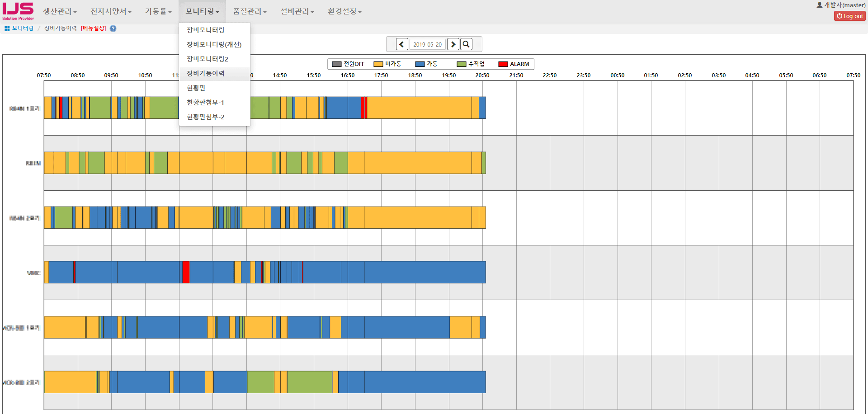
Task: Expand the 설비관리 menu
Action: [297, 11]
